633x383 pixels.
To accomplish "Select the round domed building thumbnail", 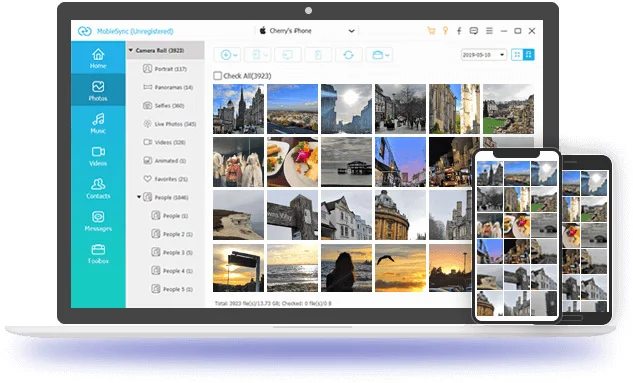I will [400, 215].
